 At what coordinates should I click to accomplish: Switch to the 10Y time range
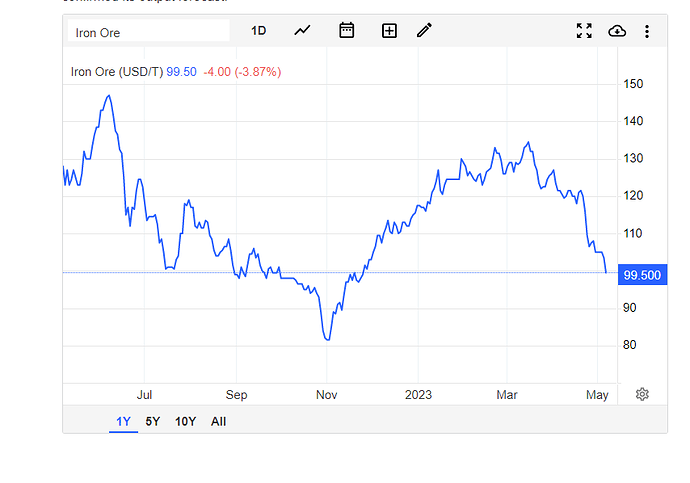(x=185, y=421)
